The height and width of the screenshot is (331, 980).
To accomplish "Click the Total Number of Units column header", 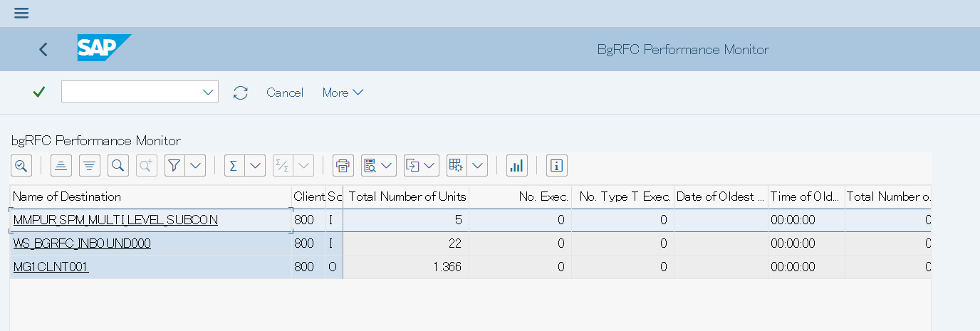I will click(407, 196).
